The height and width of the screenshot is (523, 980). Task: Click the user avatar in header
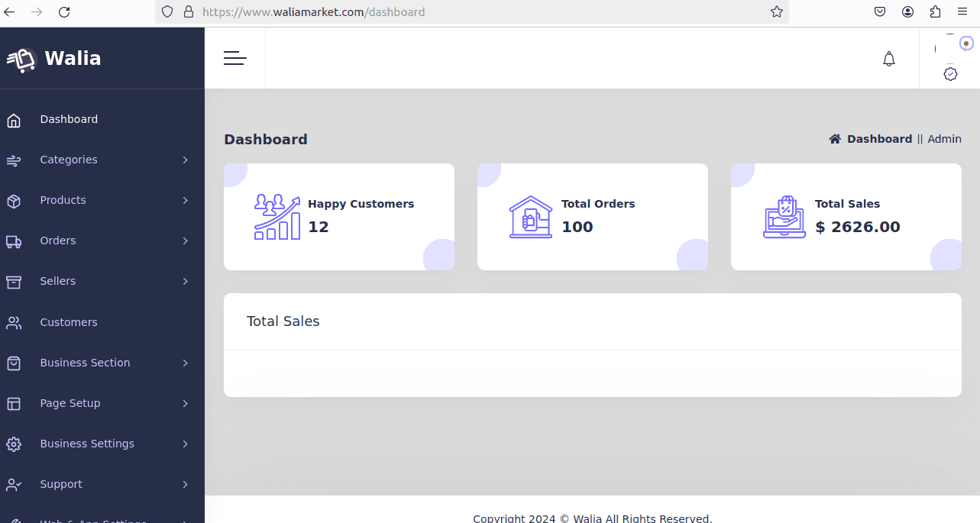click(x=950, y=47)
